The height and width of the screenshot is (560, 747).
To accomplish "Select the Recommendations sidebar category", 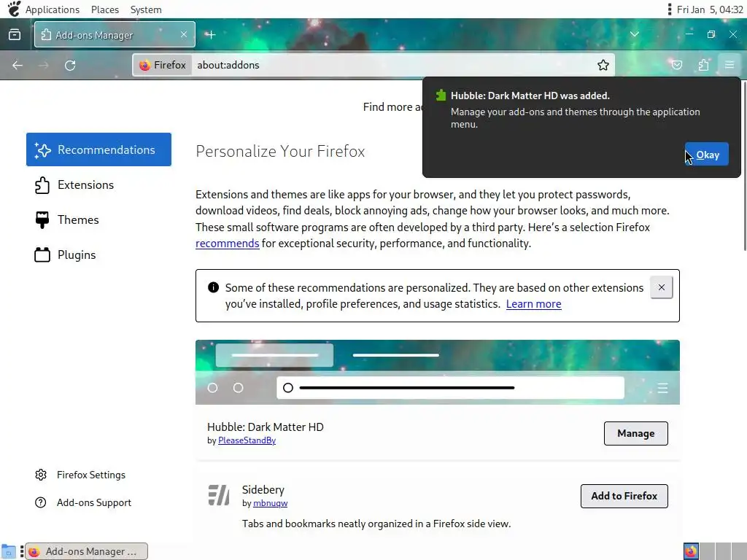I will [x=98, y=149].
